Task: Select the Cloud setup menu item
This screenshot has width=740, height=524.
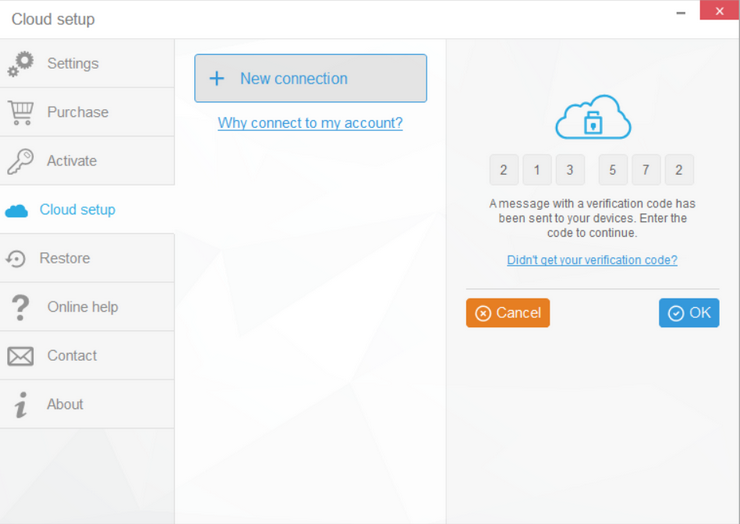Action: (x=87, y=210)
